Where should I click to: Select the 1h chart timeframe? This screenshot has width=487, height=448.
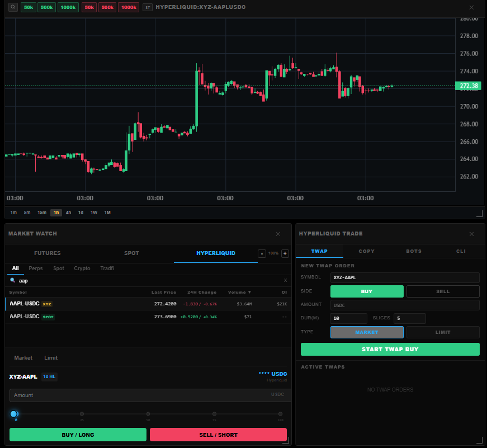click(x=56, y=213)
